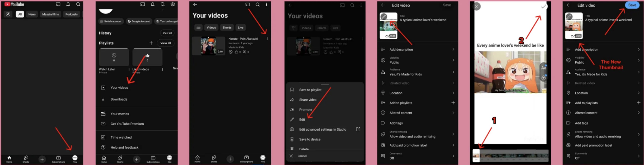Tap the You profile tab on YouTube home feed
The image size is (644, 165).
pyautogui.click(x=75, y=159)
